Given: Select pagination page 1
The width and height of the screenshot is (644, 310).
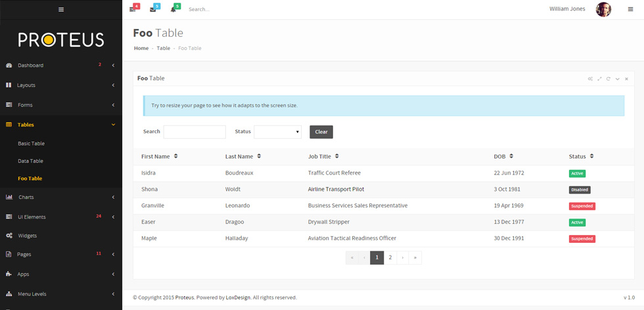Looking at the screenshot, I should [377, 258].
